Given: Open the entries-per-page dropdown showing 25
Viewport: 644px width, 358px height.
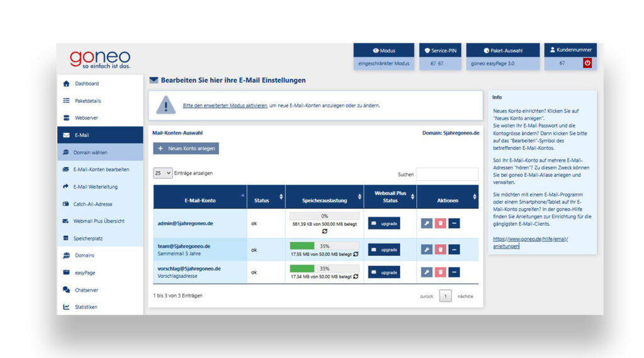Looking at the screenshot, I should pos(163,173).
